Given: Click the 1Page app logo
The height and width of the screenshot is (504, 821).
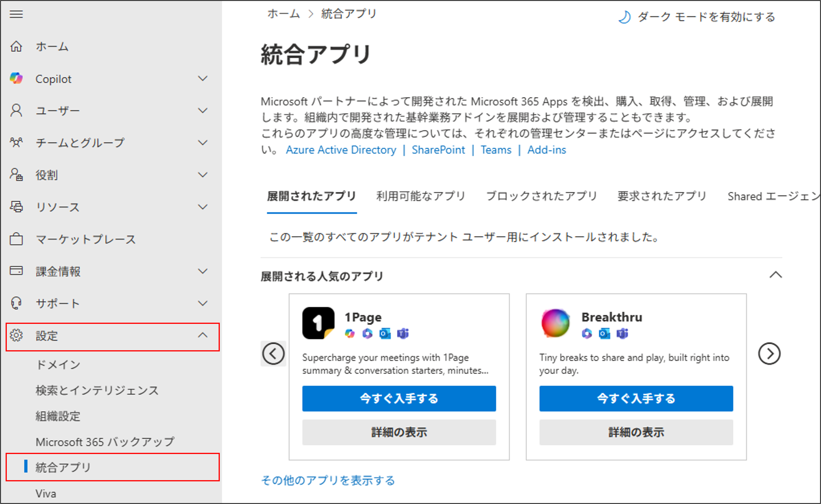Looking at the screenshot, I should [x=318, y=323].
